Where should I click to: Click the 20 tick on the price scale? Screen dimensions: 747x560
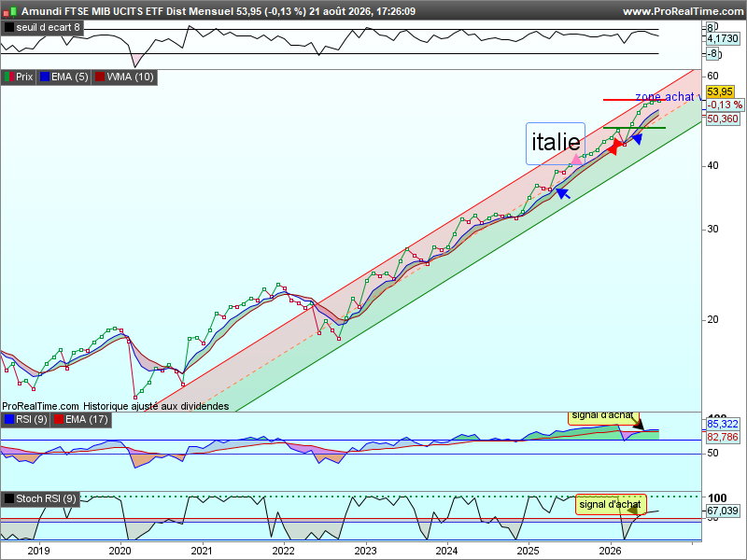point(712,319)
